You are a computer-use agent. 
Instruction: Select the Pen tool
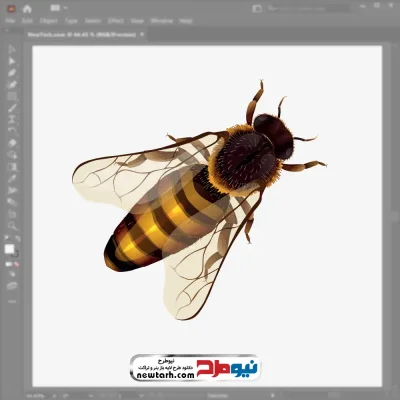coord(12,73)
